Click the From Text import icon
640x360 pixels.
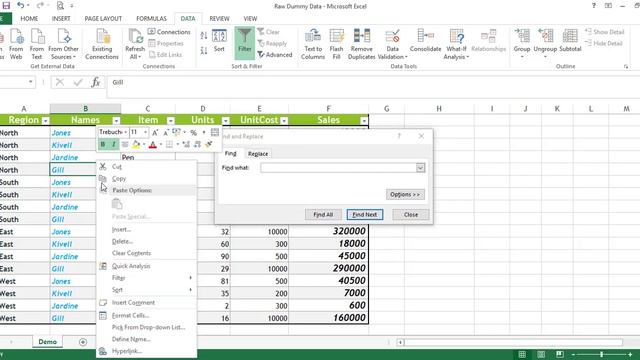click(x=37, y=44)
